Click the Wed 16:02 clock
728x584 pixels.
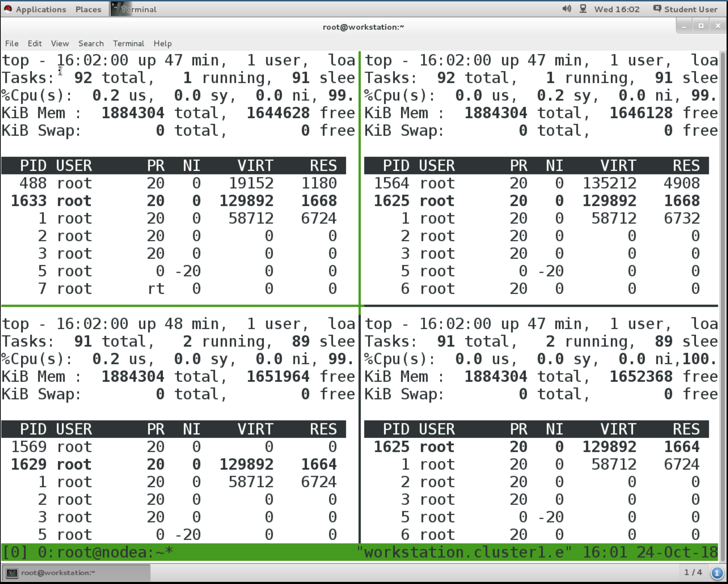(x=617, y=9)
